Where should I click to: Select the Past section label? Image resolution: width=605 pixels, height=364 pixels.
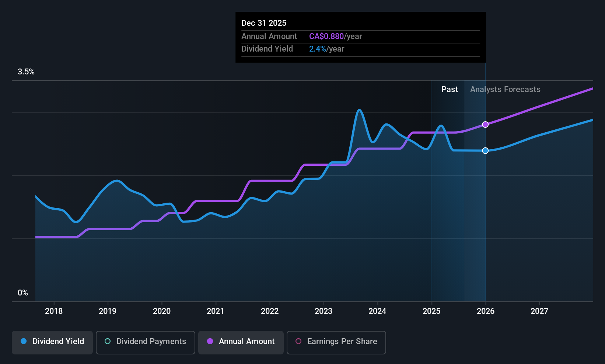coord(450,89)
